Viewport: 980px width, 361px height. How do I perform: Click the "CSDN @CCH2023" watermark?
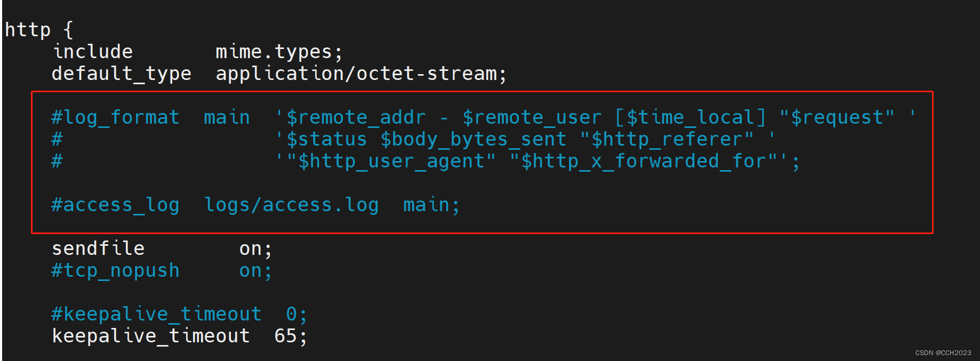[x=943, y=353]
